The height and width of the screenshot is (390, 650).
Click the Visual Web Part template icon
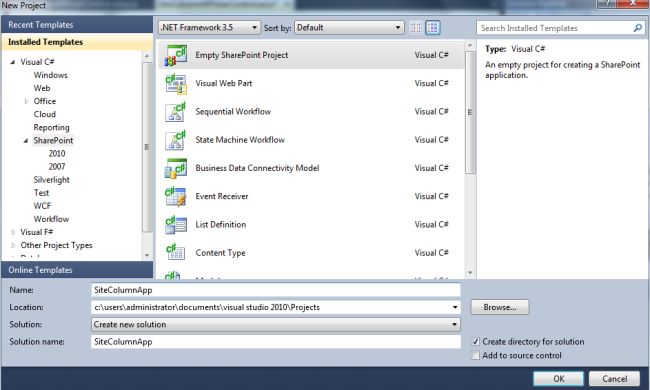[176, 83]
